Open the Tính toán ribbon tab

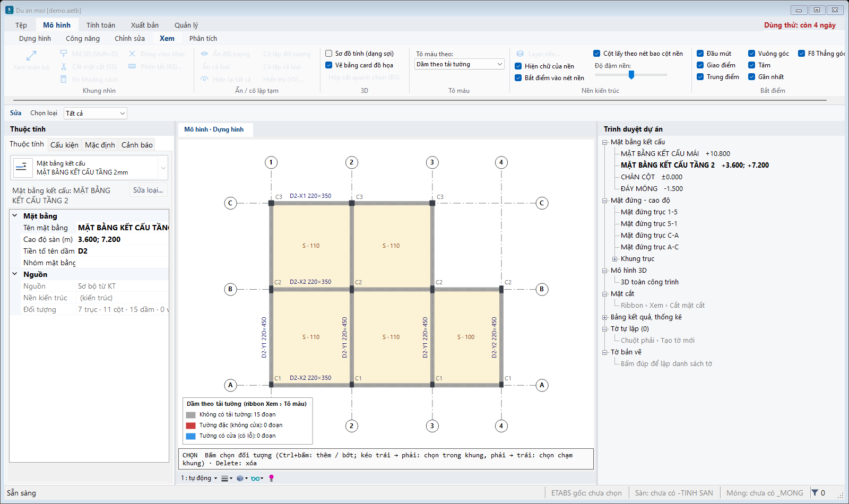click(101, 25)
